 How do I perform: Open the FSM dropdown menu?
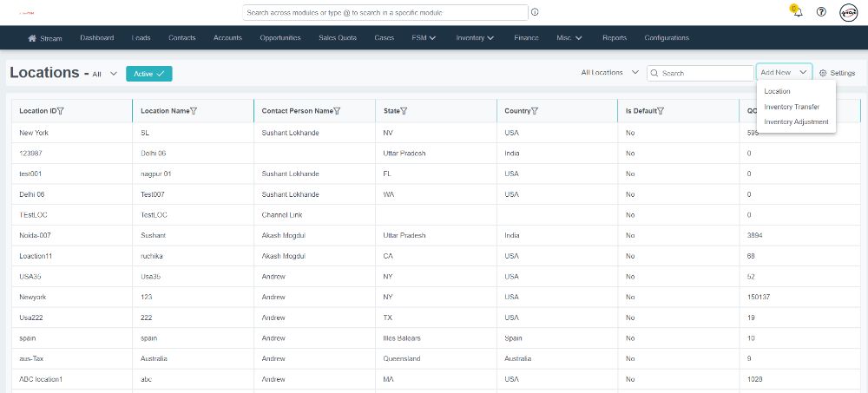[x=424, y=38]
